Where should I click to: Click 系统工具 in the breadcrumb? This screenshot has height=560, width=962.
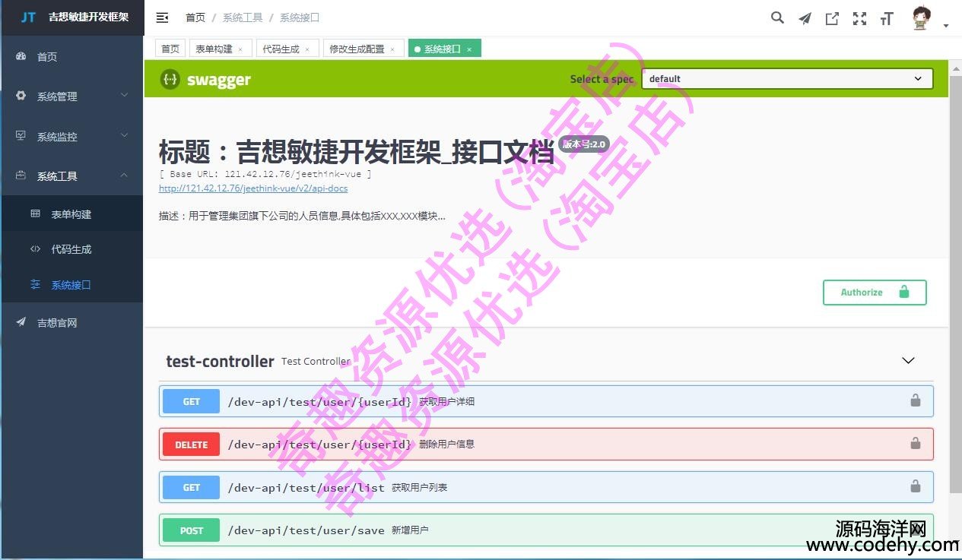(x=243, y=17)
